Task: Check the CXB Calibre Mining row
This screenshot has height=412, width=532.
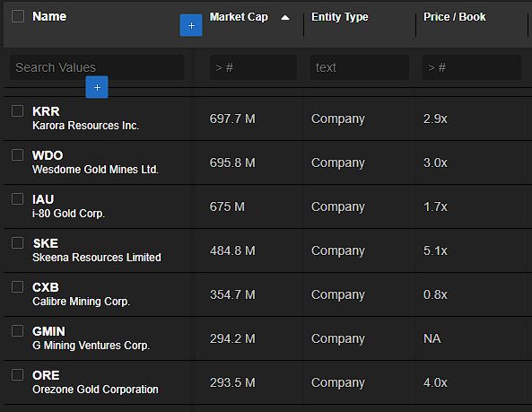Action: (x=18, y=286)
